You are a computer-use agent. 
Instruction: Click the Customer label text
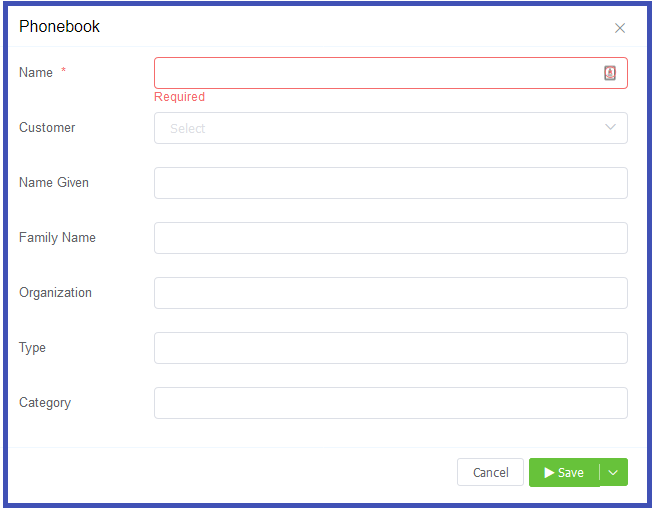tap(47, 127)
